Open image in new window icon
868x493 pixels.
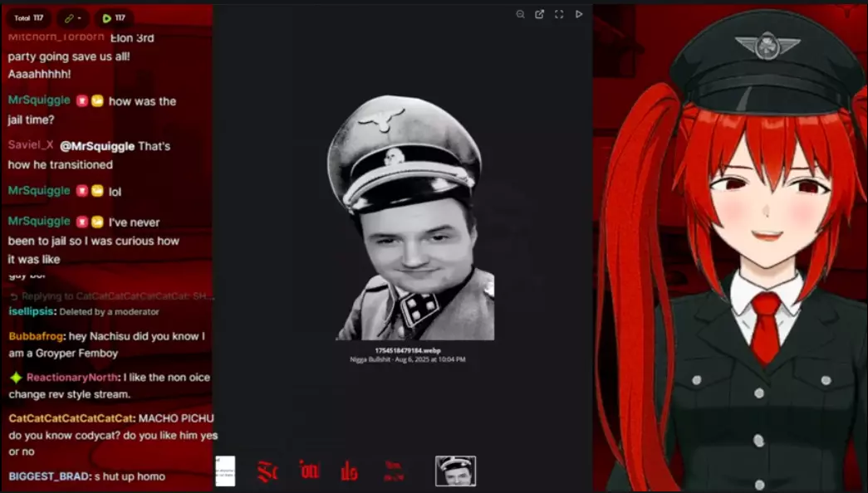(540, 14)
